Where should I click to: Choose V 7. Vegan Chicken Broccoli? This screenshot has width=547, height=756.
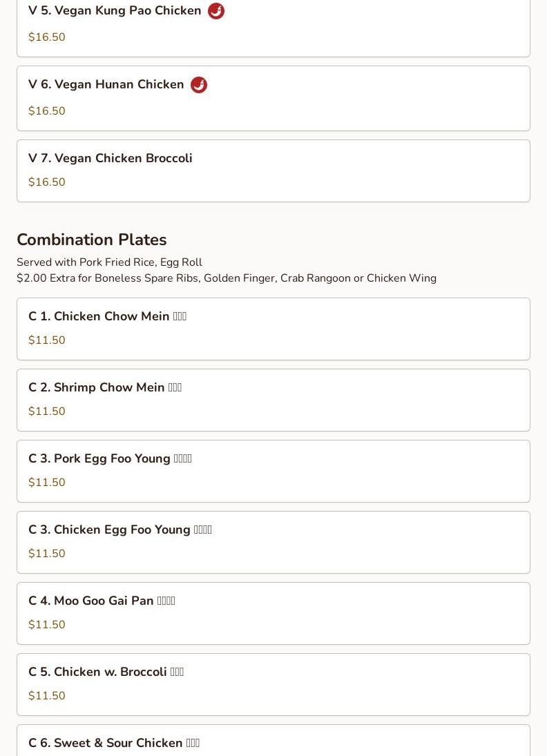[x=111, y=158]
